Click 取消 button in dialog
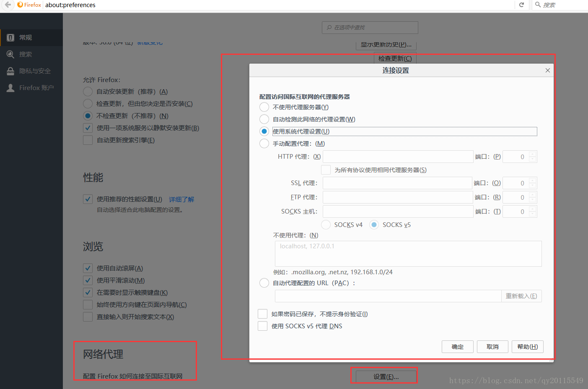 click(x=492, y=347)
